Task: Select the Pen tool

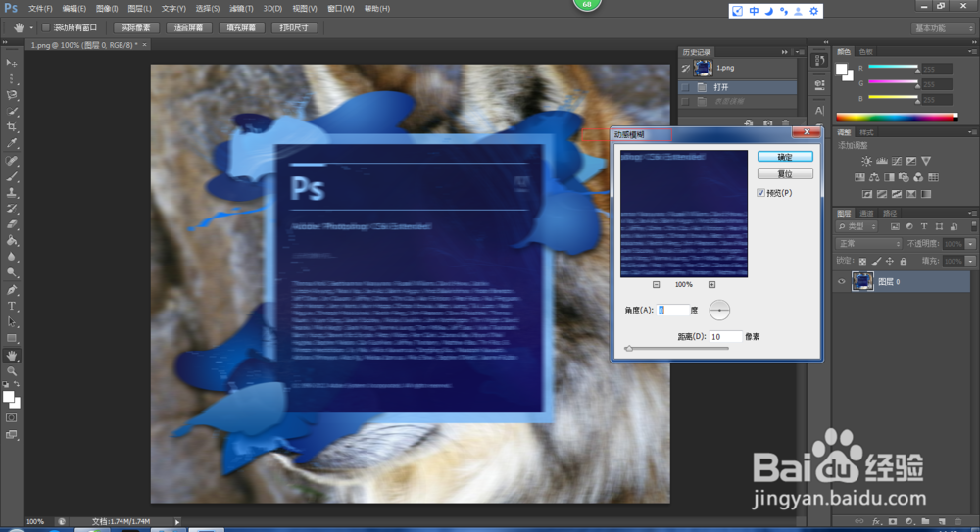Action: click(12, 289)
